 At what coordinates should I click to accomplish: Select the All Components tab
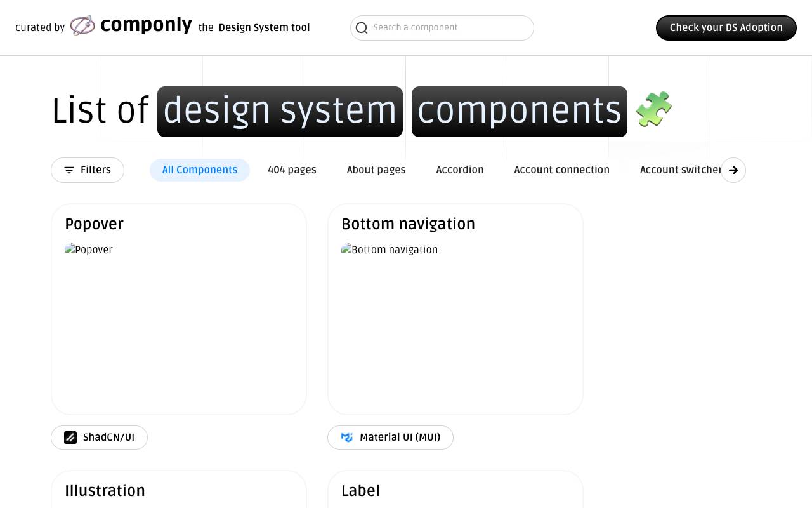(x=200, y=170)
